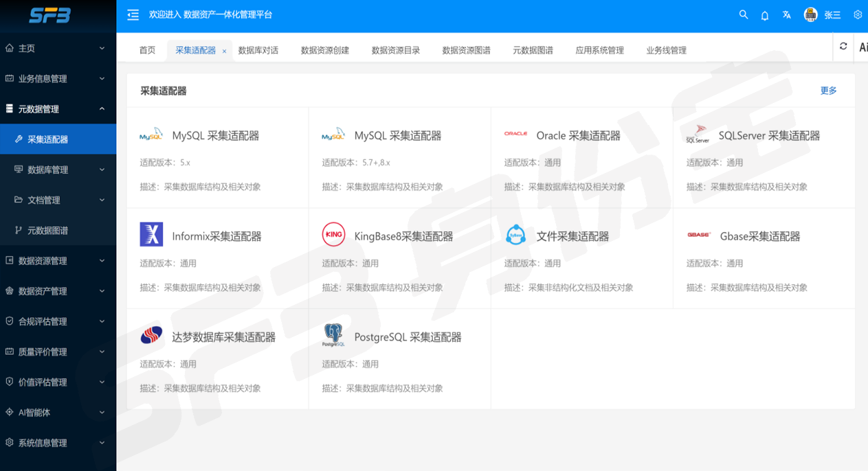Expand 数据资产管理 chevron
The width and height of the screenshot is (868, 471).
[x=102, y=290]
